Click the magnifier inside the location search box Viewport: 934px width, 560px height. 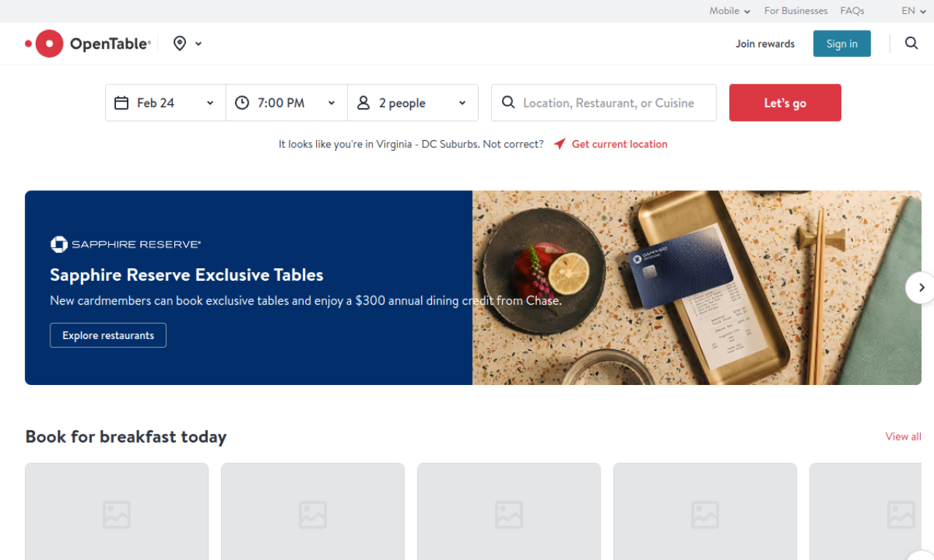tap(509, 103)
